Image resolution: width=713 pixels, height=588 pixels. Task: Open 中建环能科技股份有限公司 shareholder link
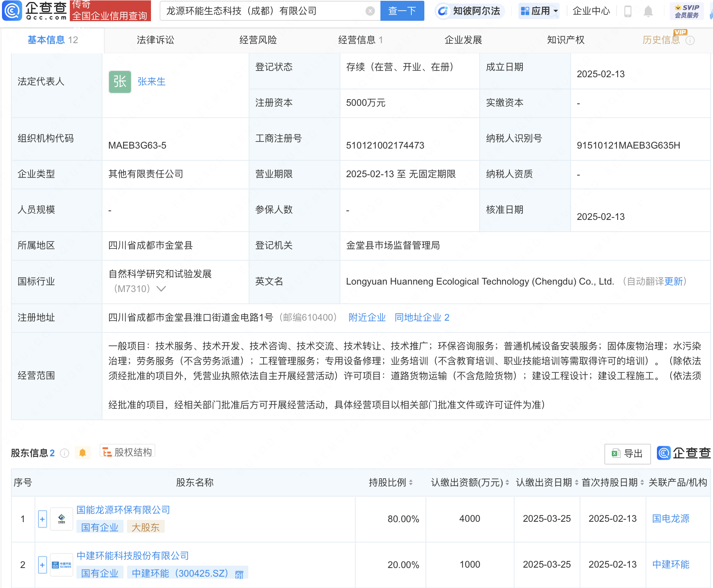[133, 556]
